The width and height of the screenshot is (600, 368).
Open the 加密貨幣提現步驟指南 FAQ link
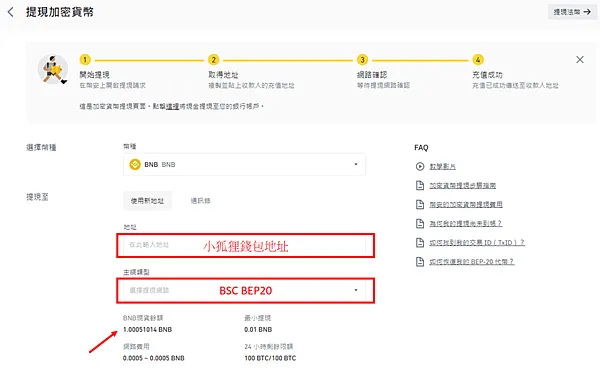pyautogui.click(x=463, y=186)
